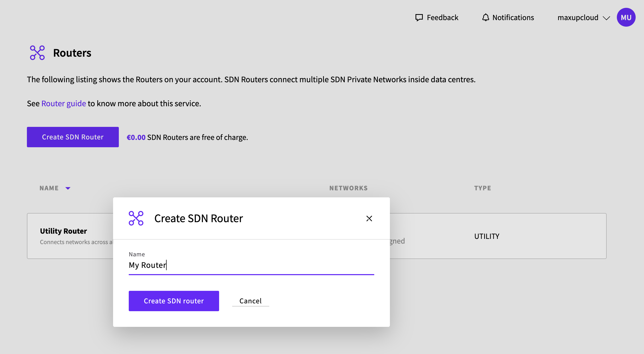Click the maxupcloud account name
Image resolution: width=644 pixels, height=354 pixels.
point(578,17)
